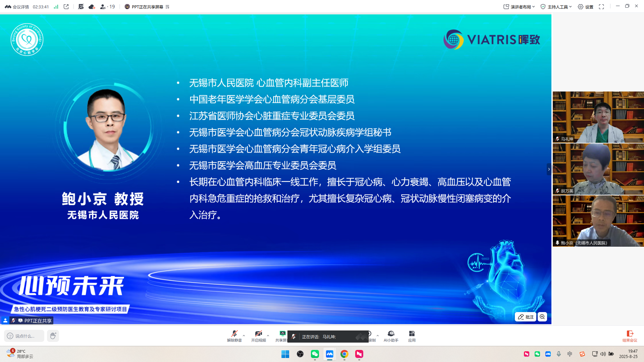Raise hand using the hand icon
Image resolution: width=644 pixels, height=362 pixels.
point(53,336)
